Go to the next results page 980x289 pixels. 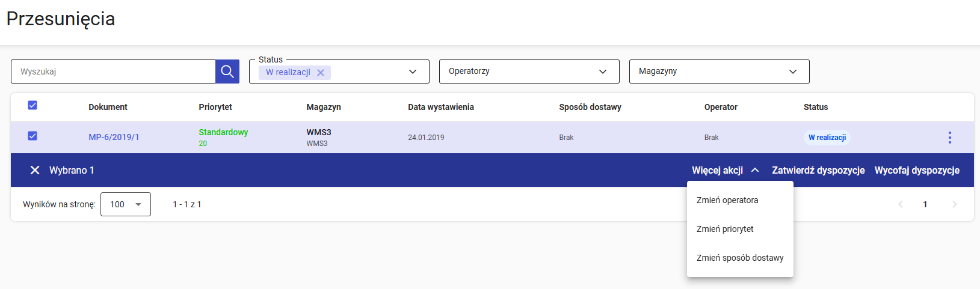(955, 204)
